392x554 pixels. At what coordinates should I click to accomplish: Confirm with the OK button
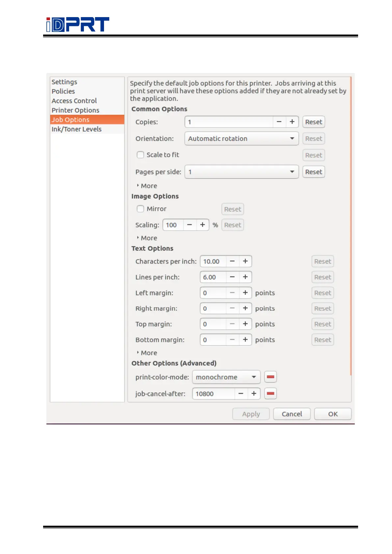[x=333, y=414]
